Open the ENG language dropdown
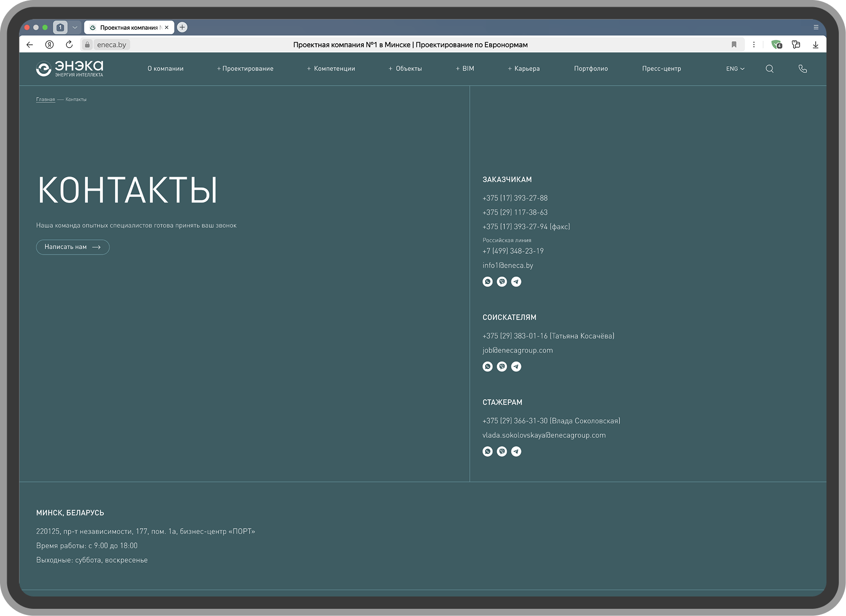 tap(735, 69)
